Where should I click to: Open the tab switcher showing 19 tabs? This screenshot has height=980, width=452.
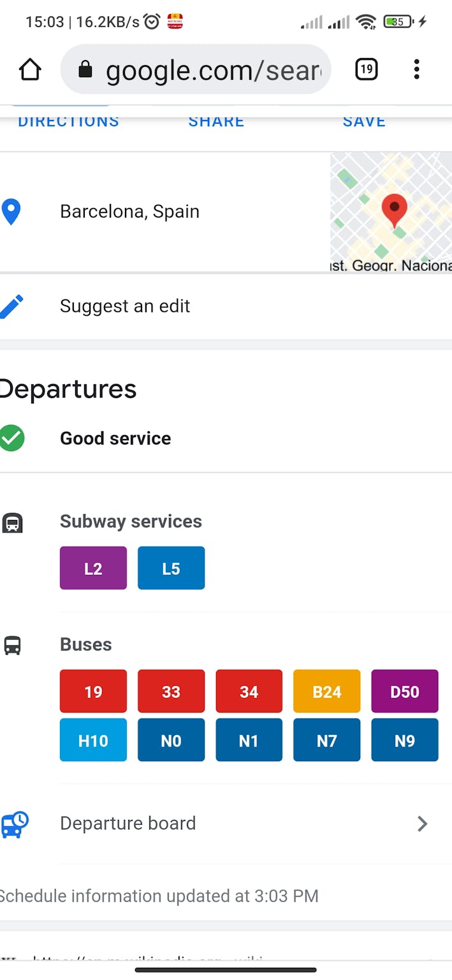pyautogui.click(x=366, y=70)
